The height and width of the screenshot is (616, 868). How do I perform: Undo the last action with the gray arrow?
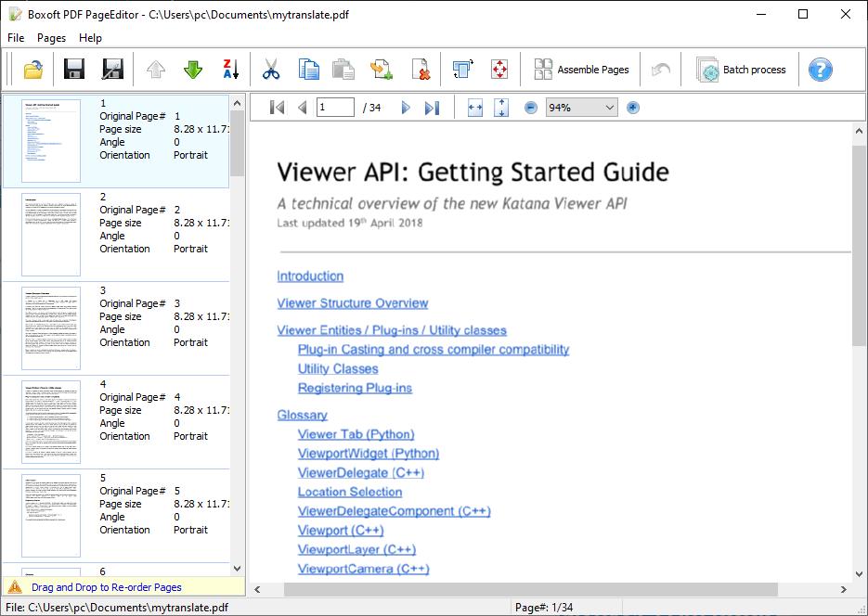pyautogui.click(x=661, y=70)
